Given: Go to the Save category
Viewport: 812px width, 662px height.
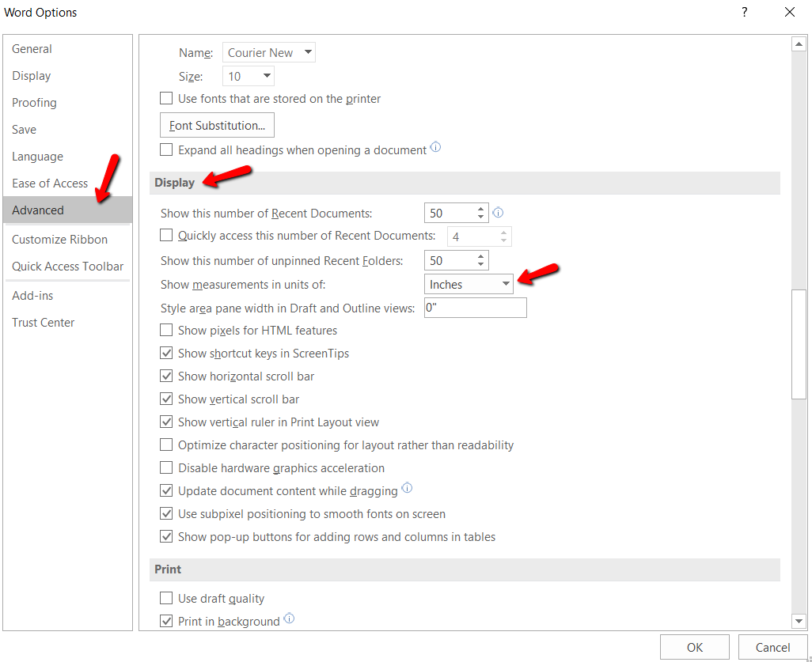Looking at the screenshot, I should click(67, 130).
